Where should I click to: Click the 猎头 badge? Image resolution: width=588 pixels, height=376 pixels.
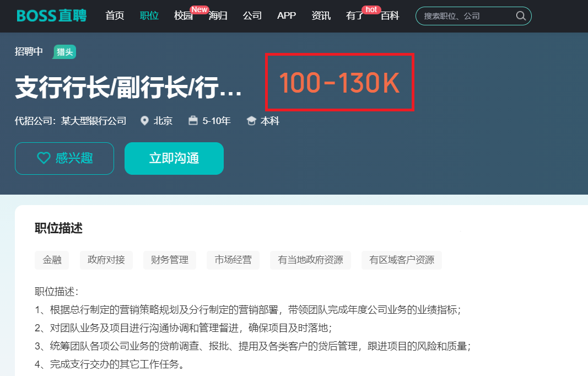tap(64, 52)
